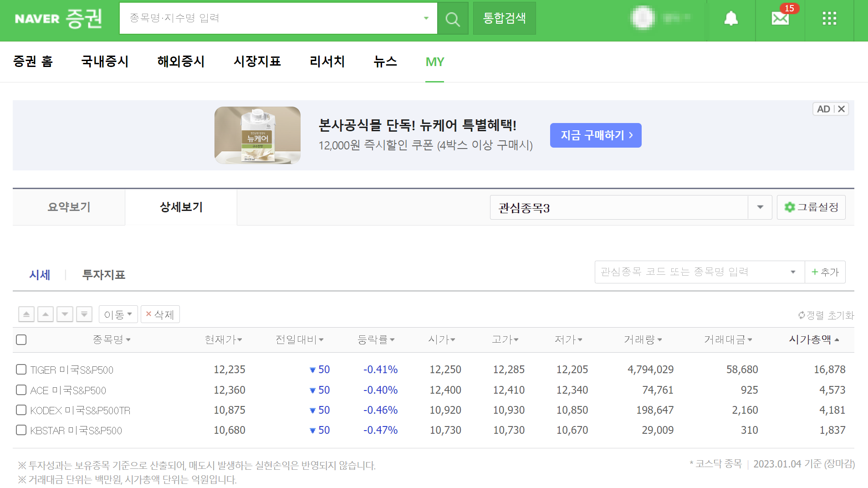This screenshot has height=488, width=868.
Task: Sort by 저가 column
Action: [x=568, y=339]
